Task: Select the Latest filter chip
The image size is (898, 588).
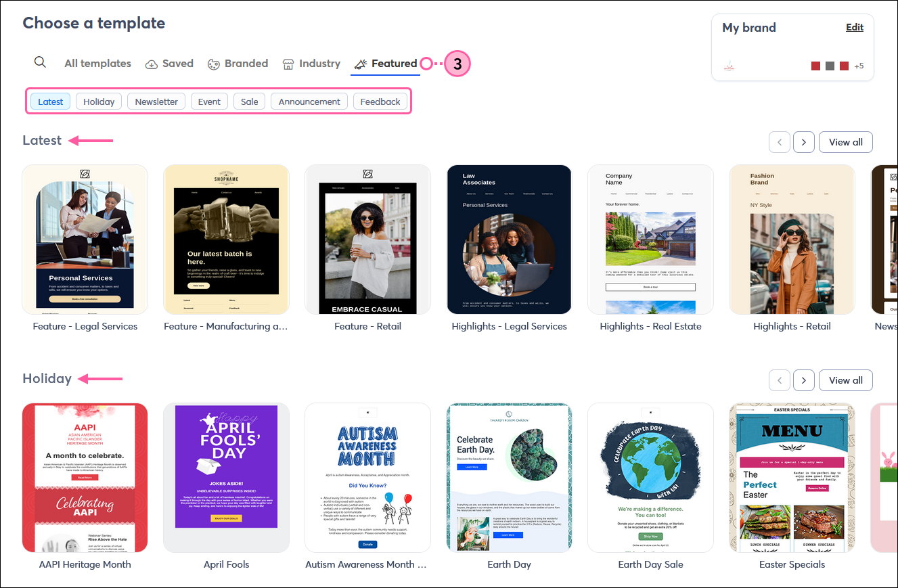Action: click(51, 101)
